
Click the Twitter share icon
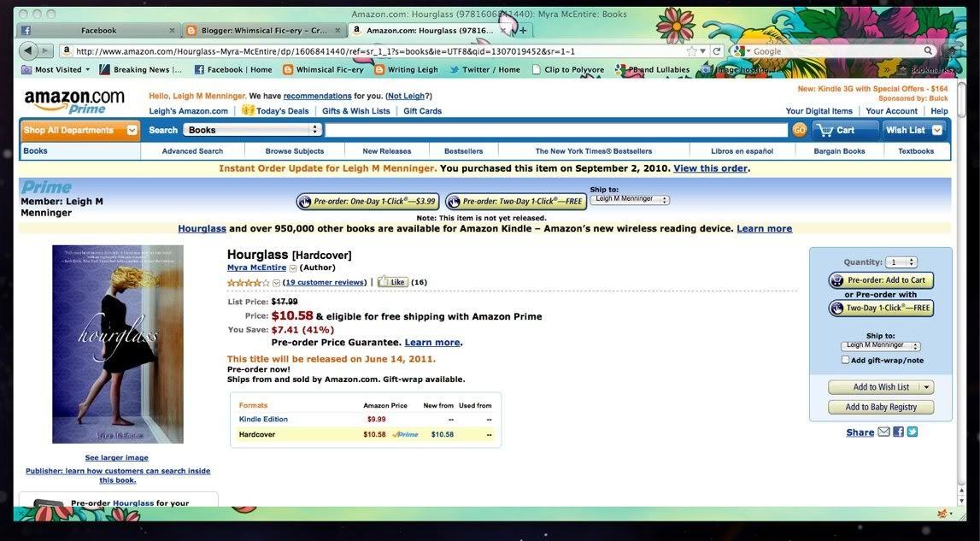pyautogui.click(x=912, y=432)
